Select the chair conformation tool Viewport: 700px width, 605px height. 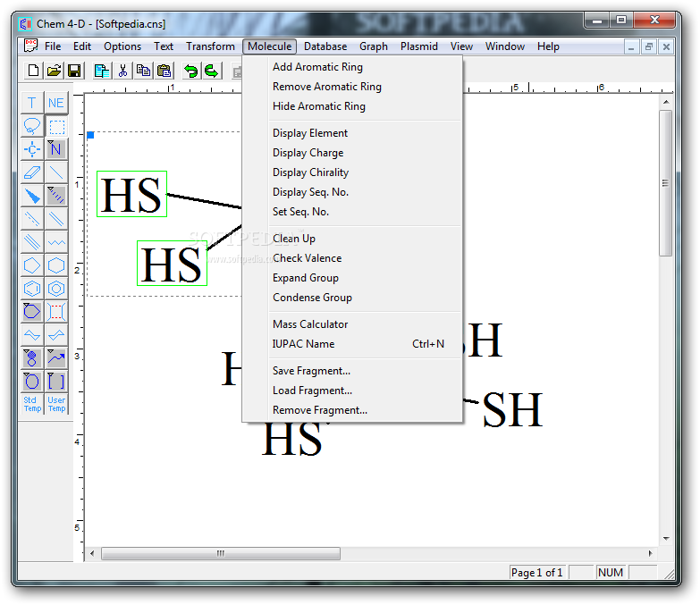coord(32,335)
